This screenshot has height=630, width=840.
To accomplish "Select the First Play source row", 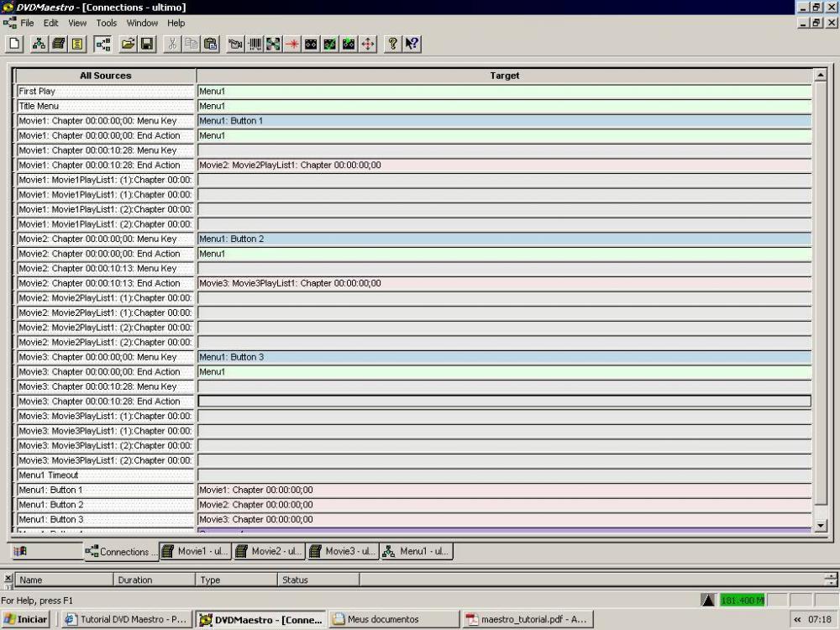I will coord(106,91).
